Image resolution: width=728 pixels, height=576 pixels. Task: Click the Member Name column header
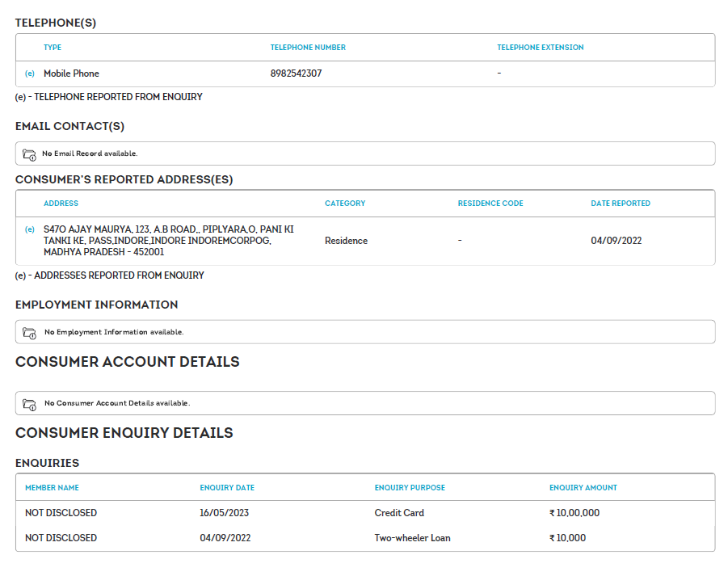click(52, 488)
